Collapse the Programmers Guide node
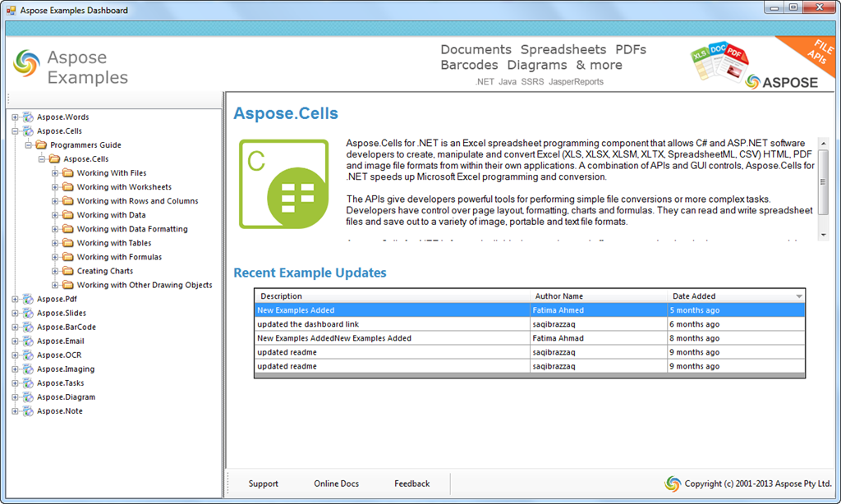Viewport: 841px width, 504px height. (x=29, y=144)
